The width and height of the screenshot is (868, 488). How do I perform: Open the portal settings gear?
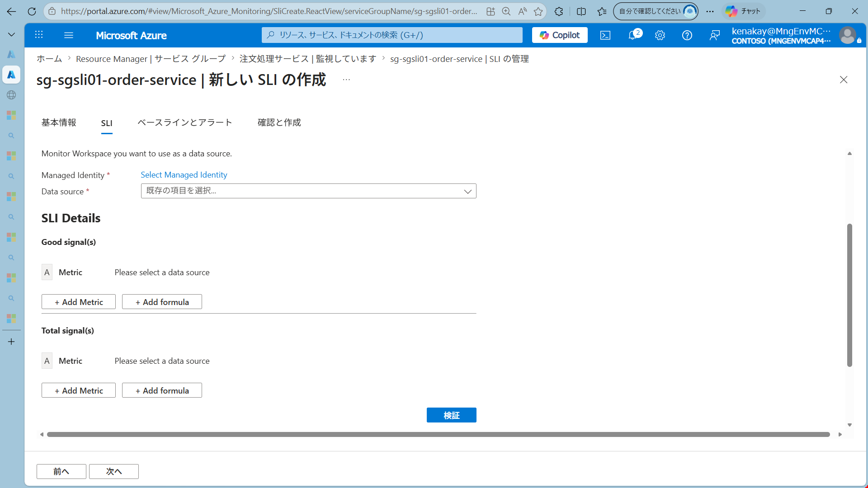click(x=660, y=35)
